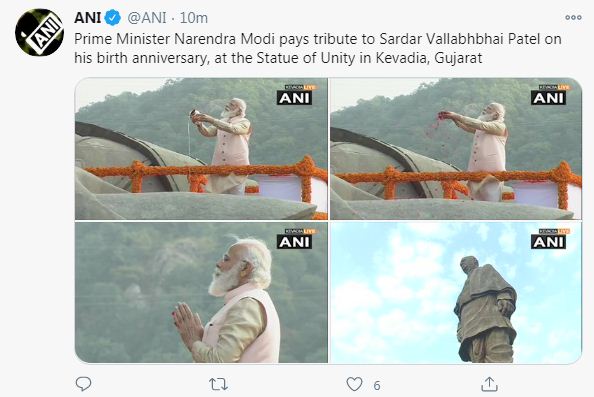Open the 10m timestamp link

194,18
